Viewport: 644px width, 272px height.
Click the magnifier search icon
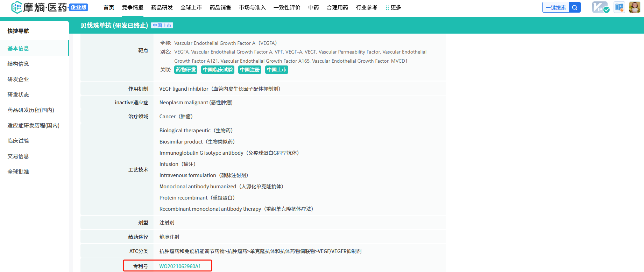click(574, 7)
